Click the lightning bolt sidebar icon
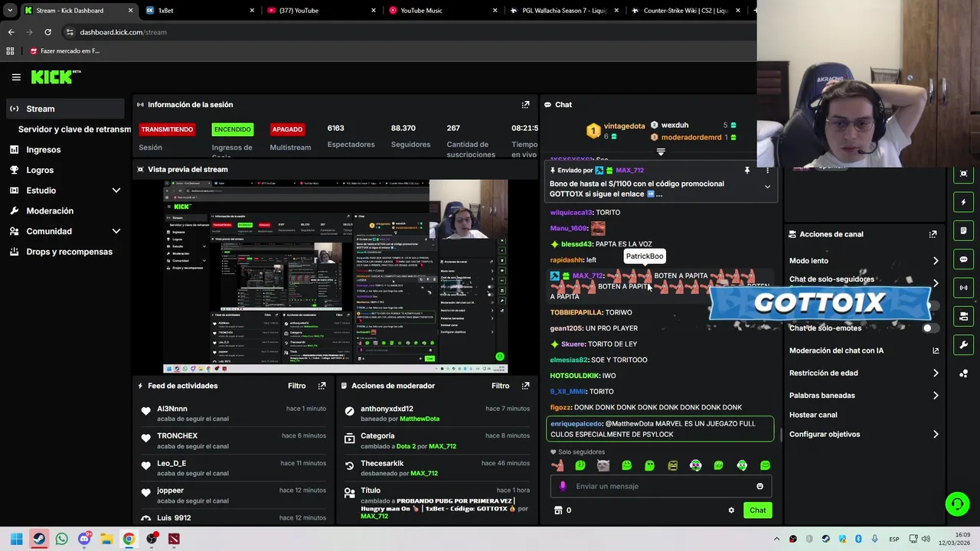 963,202
